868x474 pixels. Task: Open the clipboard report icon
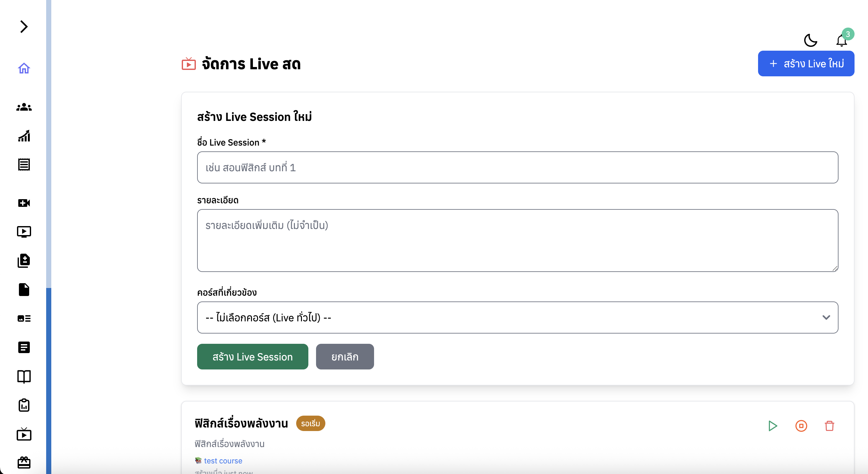pyautogui.click(x=24, y=406)
